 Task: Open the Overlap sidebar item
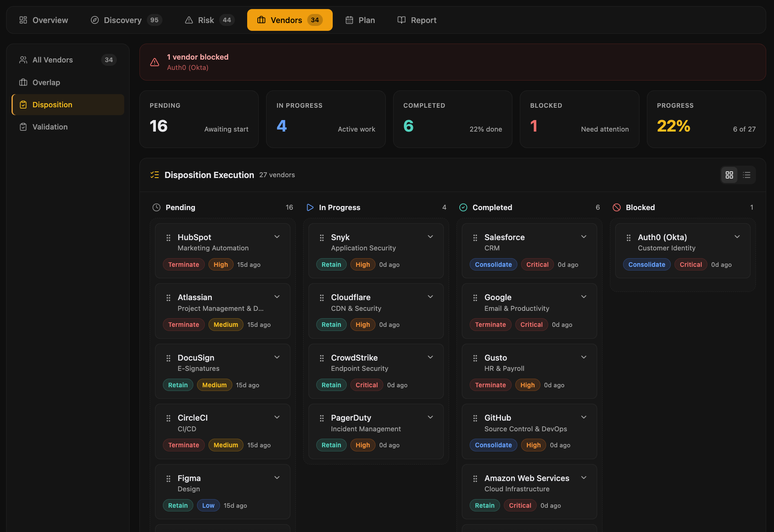coord(68,82)
